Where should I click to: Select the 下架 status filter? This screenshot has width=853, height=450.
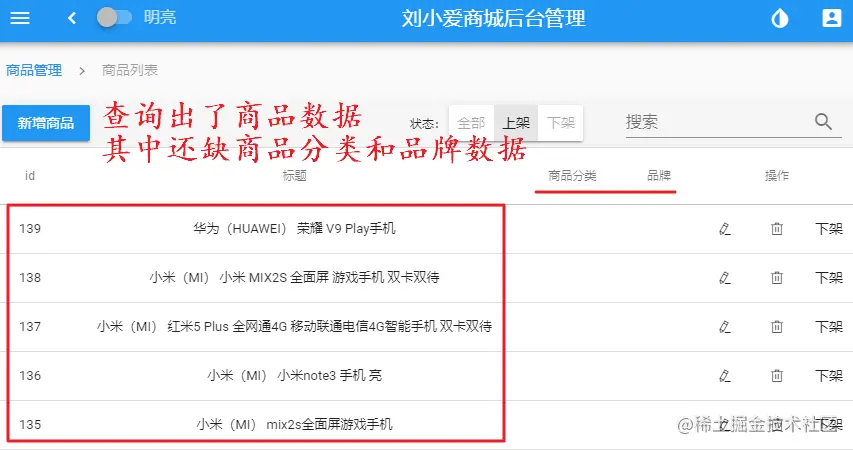tap(560, 123)
